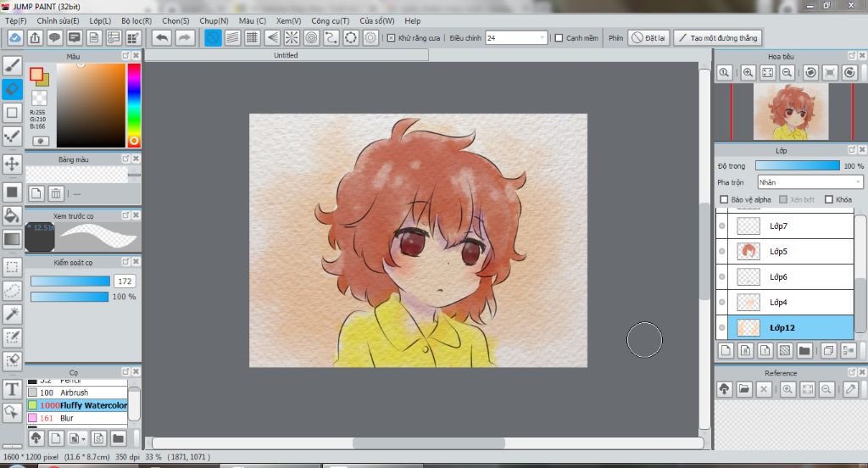Select the Text tool

pos(12,389)
